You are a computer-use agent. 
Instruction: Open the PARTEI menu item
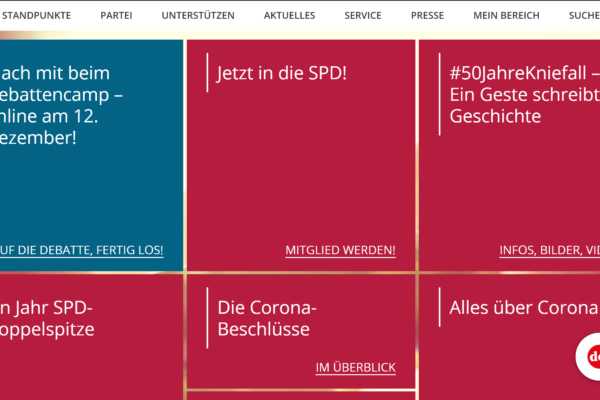click(x=116, y=15)
